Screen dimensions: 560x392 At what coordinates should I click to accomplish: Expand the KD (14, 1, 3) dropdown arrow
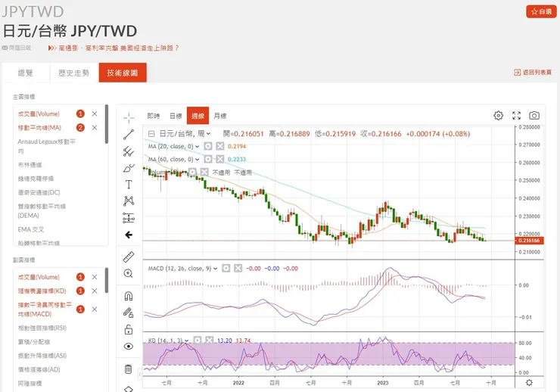coord(187,341)
